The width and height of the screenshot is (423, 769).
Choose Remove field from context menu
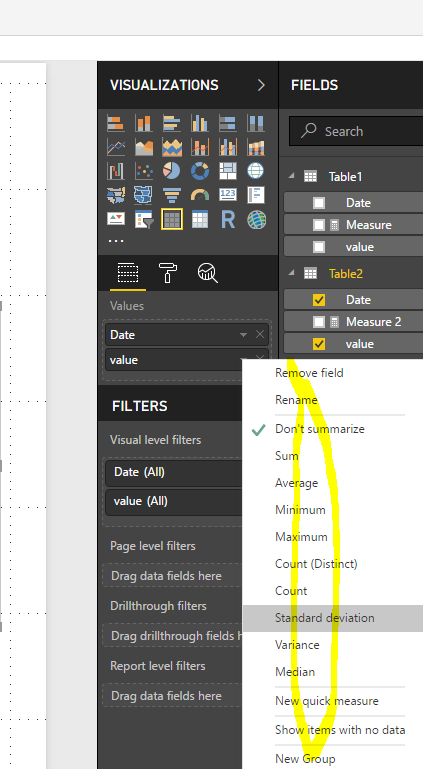pos(309,373)
